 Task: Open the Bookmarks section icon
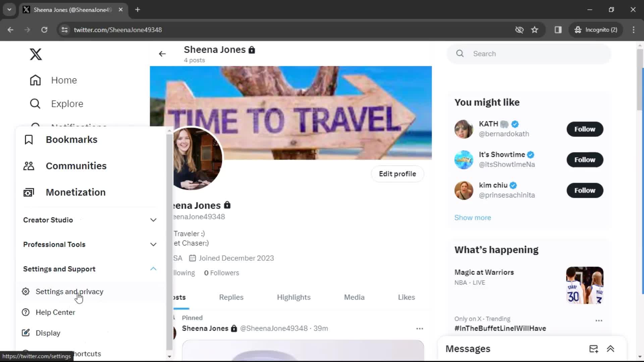tap(28, 139)
